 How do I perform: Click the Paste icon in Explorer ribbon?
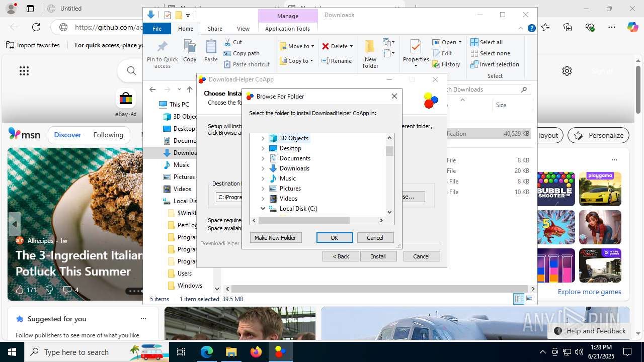point(211,51)
